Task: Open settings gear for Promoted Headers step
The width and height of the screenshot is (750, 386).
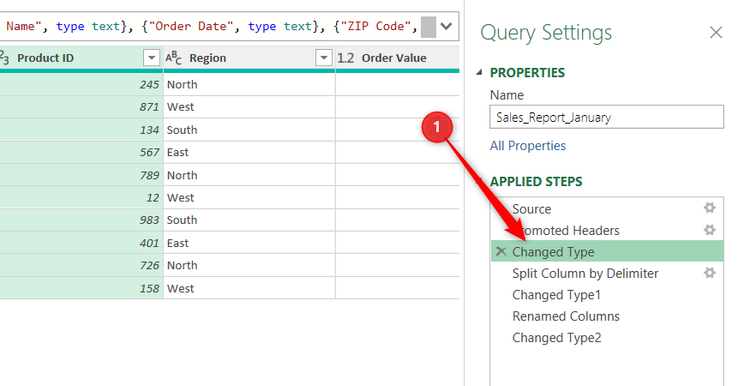Action: pos(709,230)
